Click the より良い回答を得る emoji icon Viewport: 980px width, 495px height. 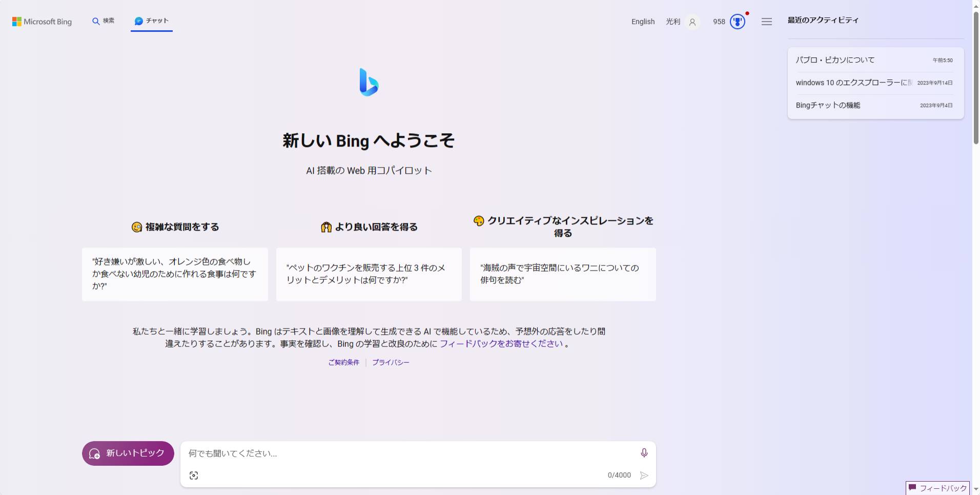pos(326,227)
